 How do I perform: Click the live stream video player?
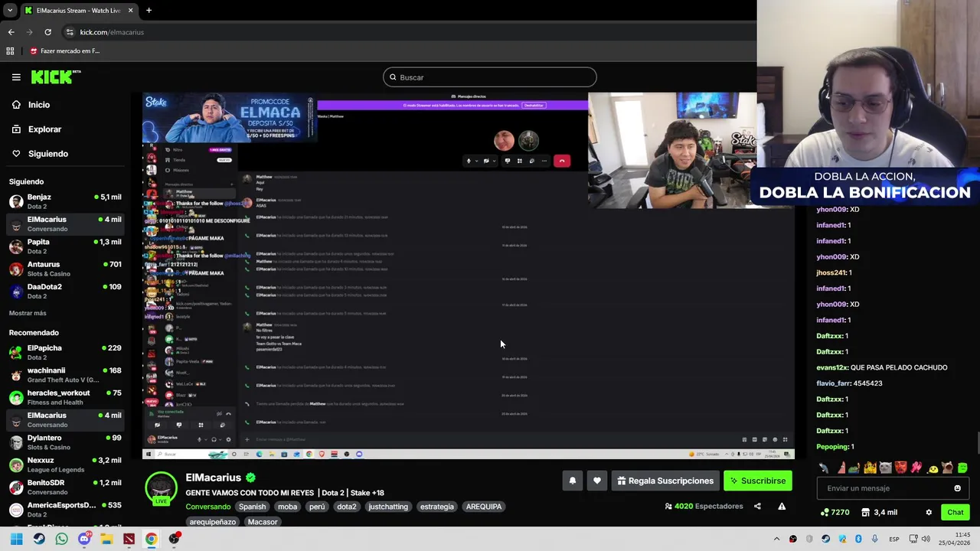pyautogui.click(x=468, y=276)
